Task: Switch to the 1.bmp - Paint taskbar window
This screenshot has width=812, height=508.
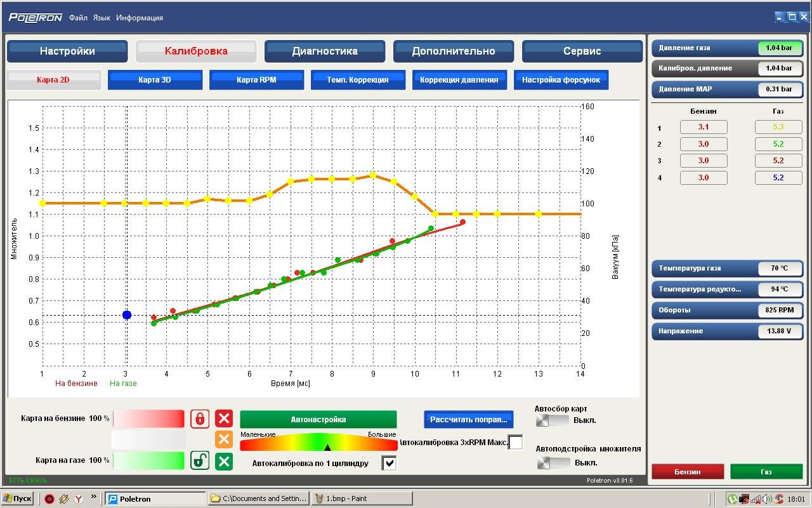Action: coord(362,498)
